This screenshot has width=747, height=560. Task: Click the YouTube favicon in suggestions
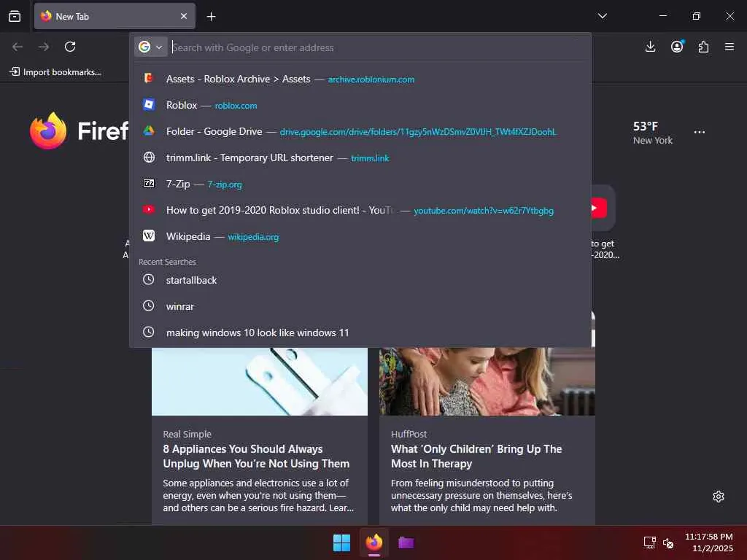[x=149, y=209]
